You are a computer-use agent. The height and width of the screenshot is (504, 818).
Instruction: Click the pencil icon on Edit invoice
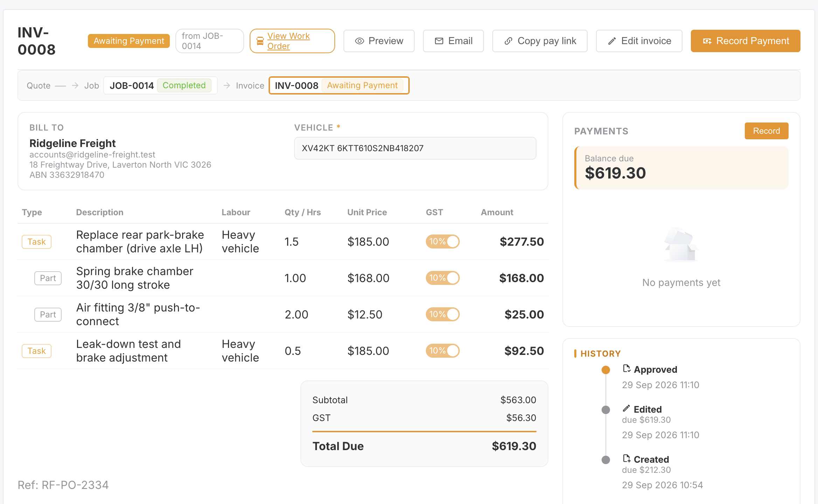[x=612, y=41]
